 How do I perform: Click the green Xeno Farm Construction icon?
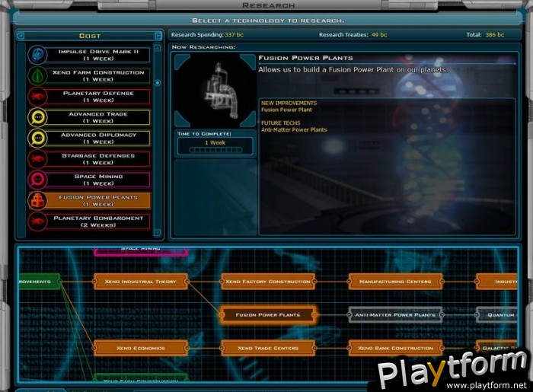click(37, 75)
